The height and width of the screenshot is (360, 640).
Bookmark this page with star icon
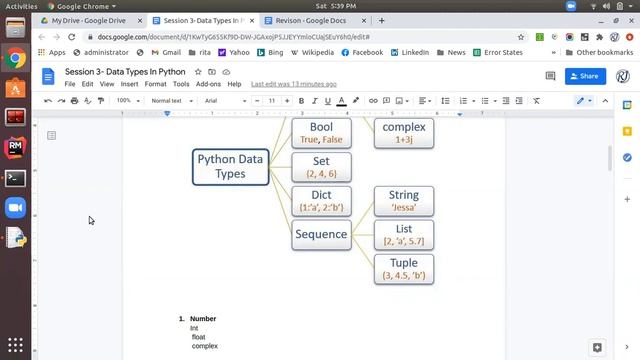521,37
